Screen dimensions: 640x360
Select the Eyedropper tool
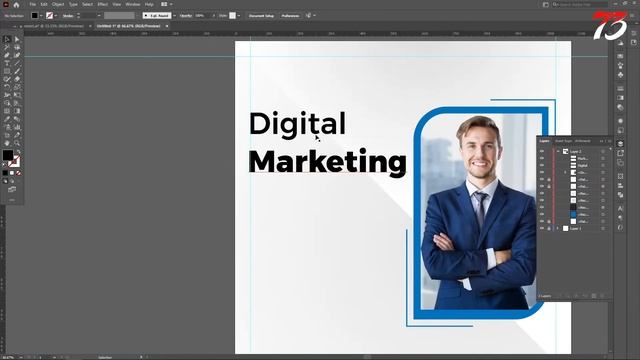click(x=7, y=119)
